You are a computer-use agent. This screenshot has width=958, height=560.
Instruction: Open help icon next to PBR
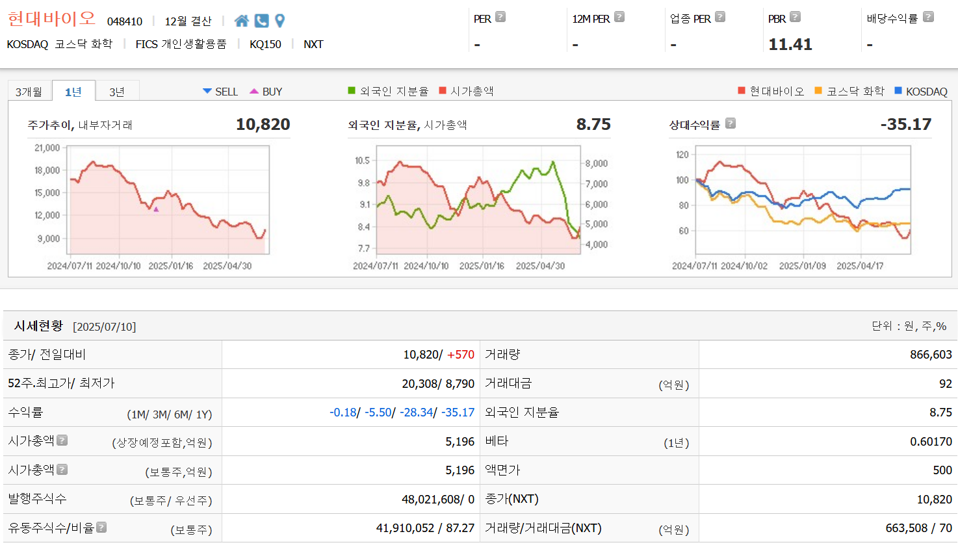796,17
